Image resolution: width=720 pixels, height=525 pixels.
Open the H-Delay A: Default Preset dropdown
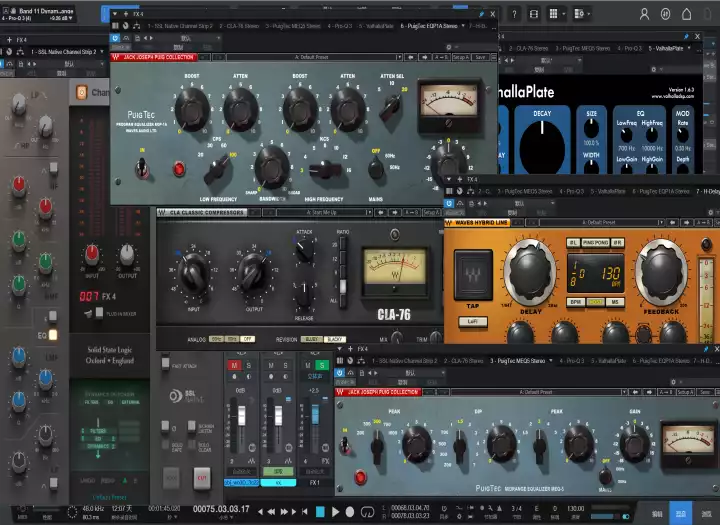click(602, 223)
